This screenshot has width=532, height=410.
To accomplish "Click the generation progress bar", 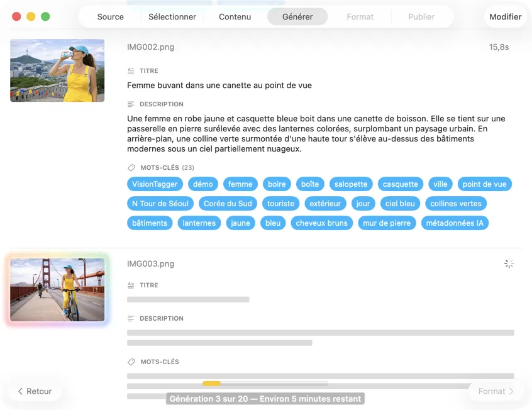I will 265,384.
